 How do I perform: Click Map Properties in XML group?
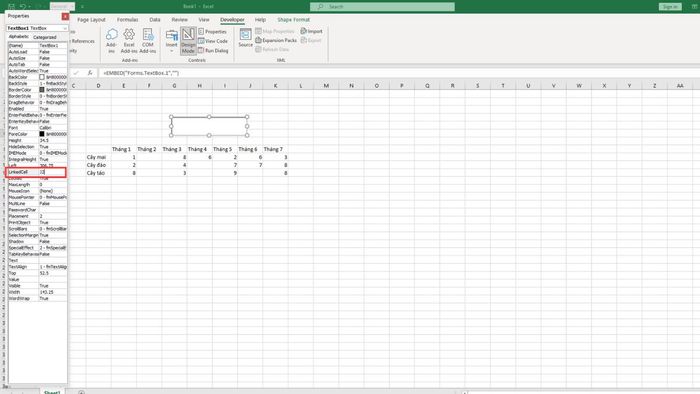pos(275,31)
